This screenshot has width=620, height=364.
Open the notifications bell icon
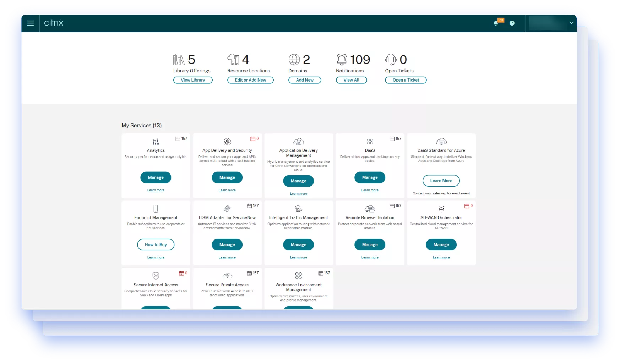496,23
